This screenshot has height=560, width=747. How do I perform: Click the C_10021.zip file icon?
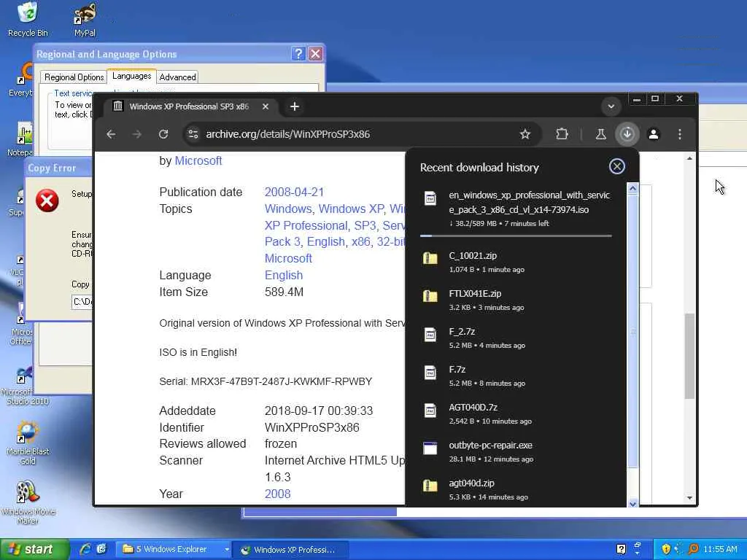tap(430, 259)
